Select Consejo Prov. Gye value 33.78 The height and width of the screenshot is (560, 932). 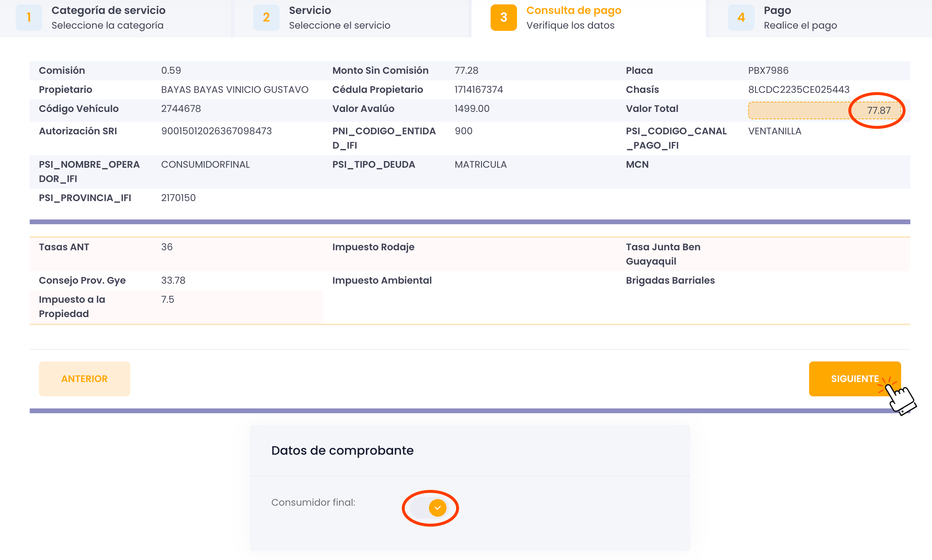[x=173, y=280]
